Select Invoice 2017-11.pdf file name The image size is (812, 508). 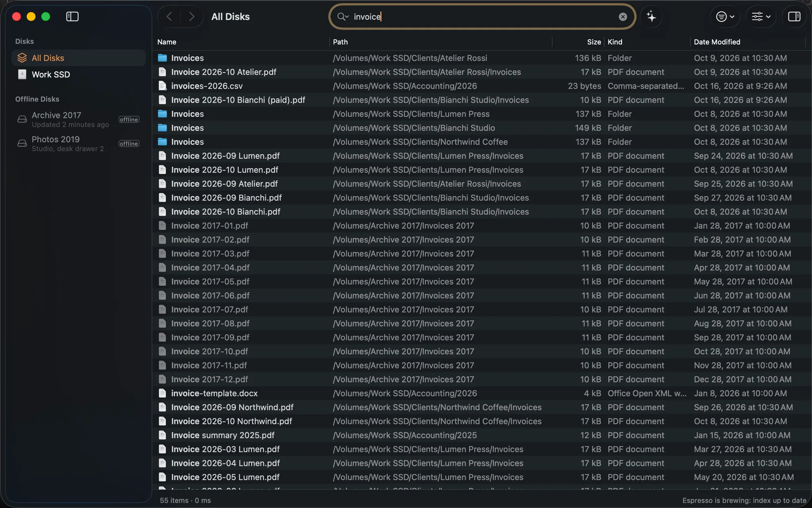209,365
